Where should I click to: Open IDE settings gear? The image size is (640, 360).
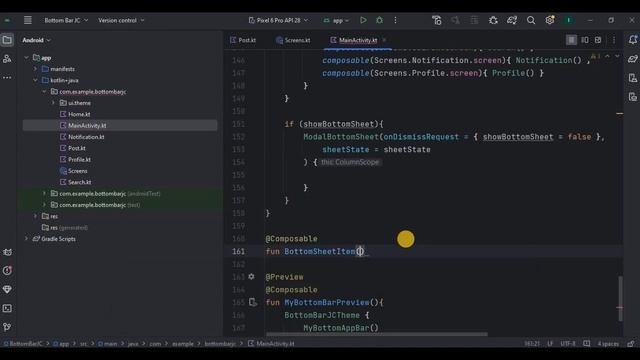click(x=549, y=20)
